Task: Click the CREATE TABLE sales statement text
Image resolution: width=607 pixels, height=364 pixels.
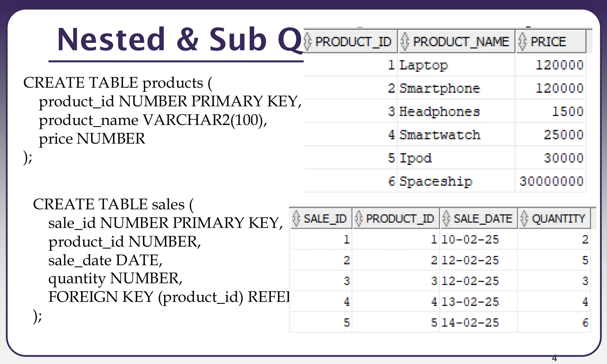Action: click(x=113, y=204)
